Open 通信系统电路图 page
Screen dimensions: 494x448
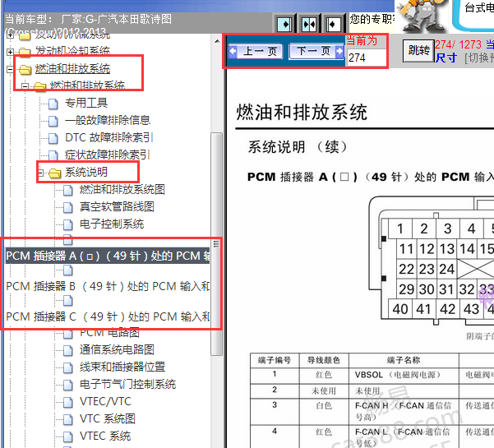pyautogui.click(x=117, y=349)
